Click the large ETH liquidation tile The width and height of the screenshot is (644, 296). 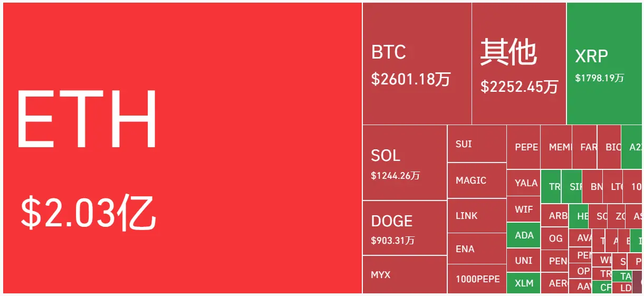[182, 148]
